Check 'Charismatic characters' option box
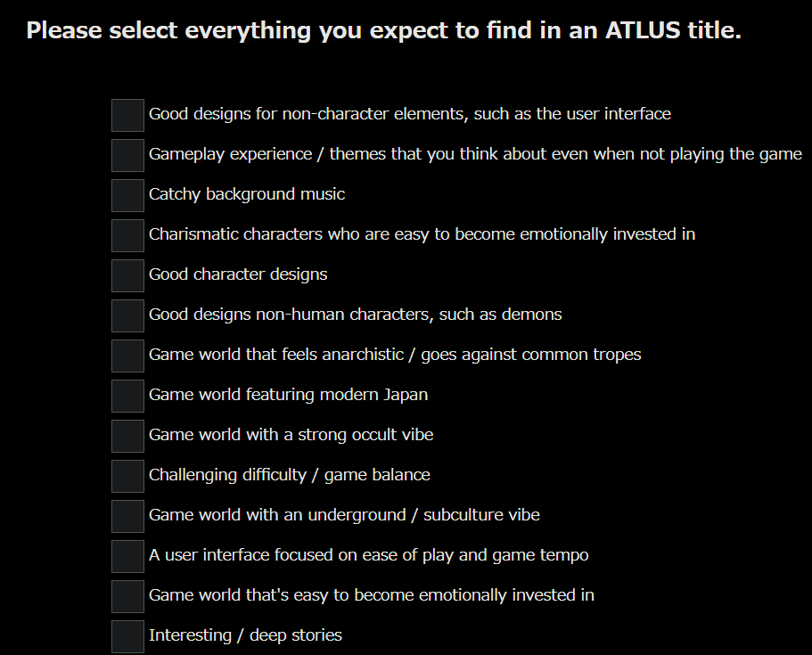The image size is (812, 655). point(128,235)
